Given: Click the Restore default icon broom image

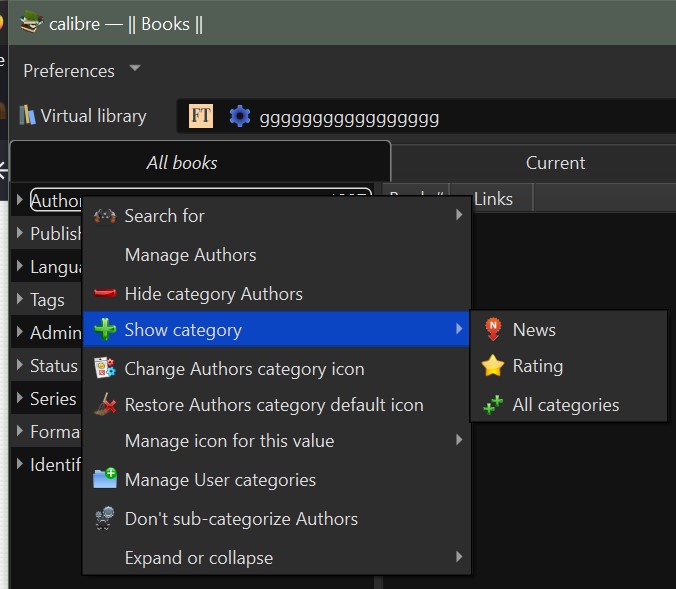Looking at the screenshot, I should coord(104,405).
